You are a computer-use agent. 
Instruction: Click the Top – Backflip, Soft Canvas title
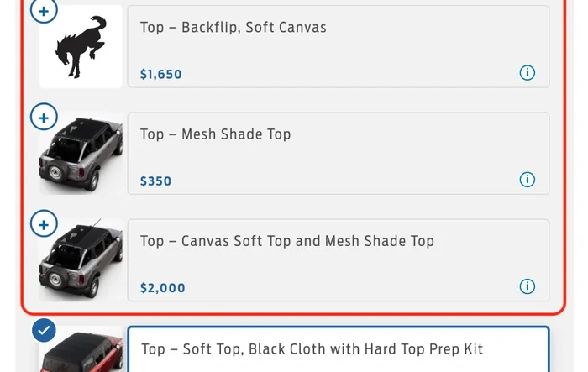click(234, 27)
